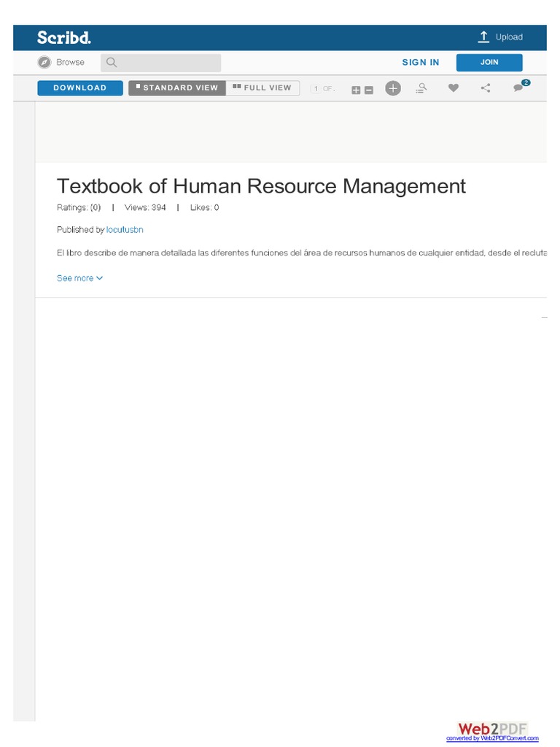This screenshot has width=560, height=747.
Task: Click the Browse label
Action: click(x=70, y=63)
